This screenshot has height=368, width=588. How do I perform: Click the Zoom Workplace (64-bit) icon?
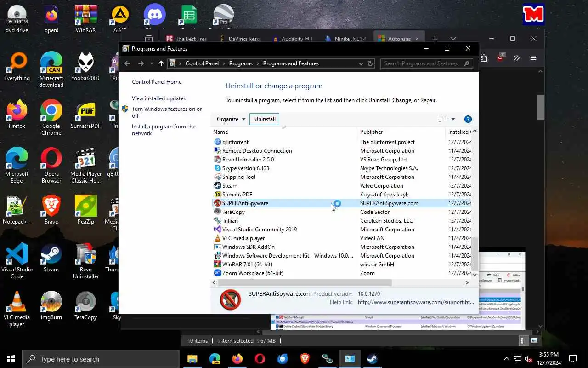click(218, 273)
